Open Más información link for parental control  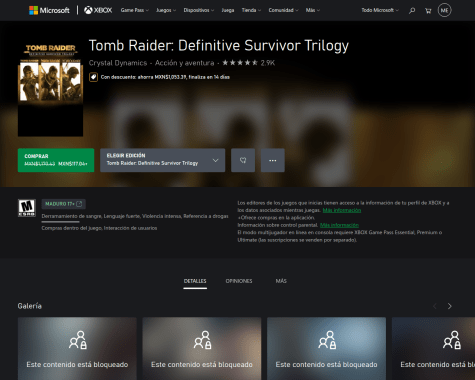tap(339, 225)
